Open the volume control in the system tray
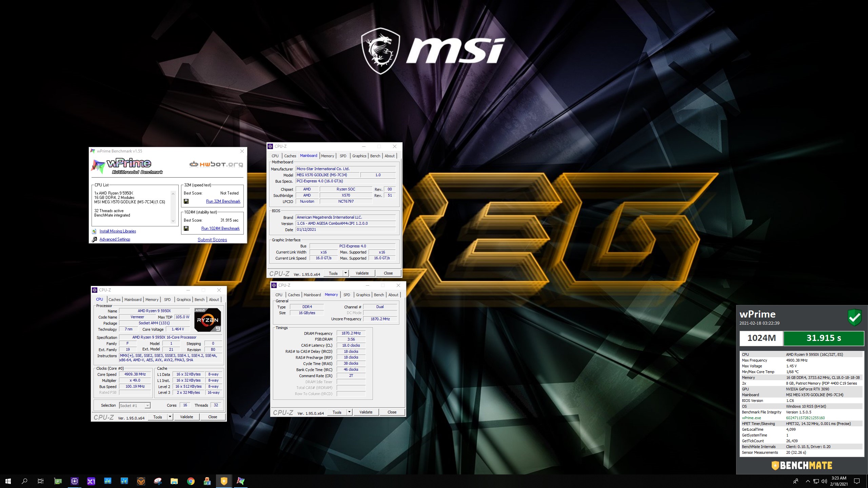The image size is (868, 488). tap(824, 481)
